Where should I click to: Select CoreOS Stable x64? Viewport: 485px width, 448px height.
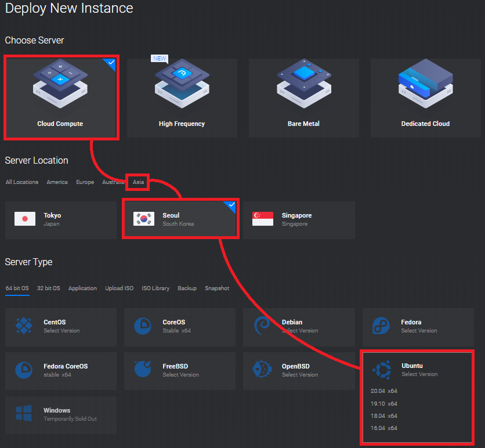(176, 330)
